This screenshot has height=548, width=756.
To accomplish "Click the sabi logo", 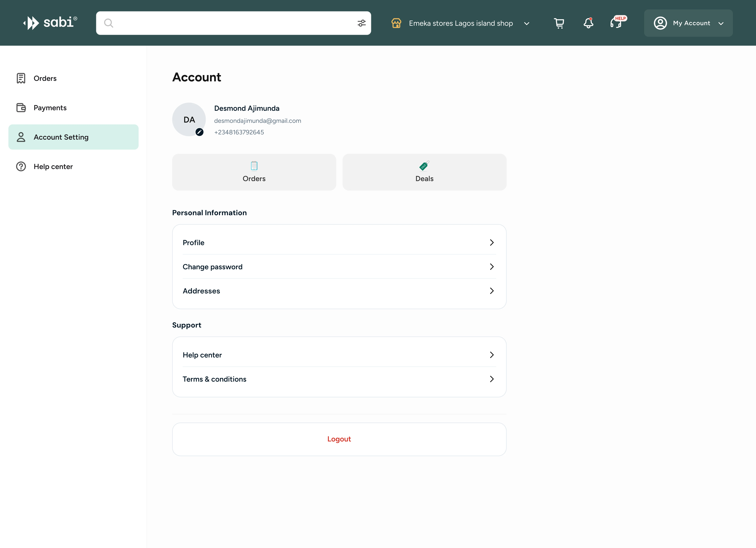I will tap(50, 23).
